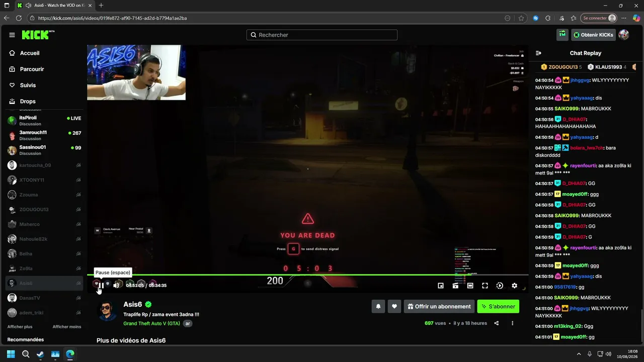Launch Steam from the taskbar
The height and width of the screenshot is (362, 644).
coord(40,354)
